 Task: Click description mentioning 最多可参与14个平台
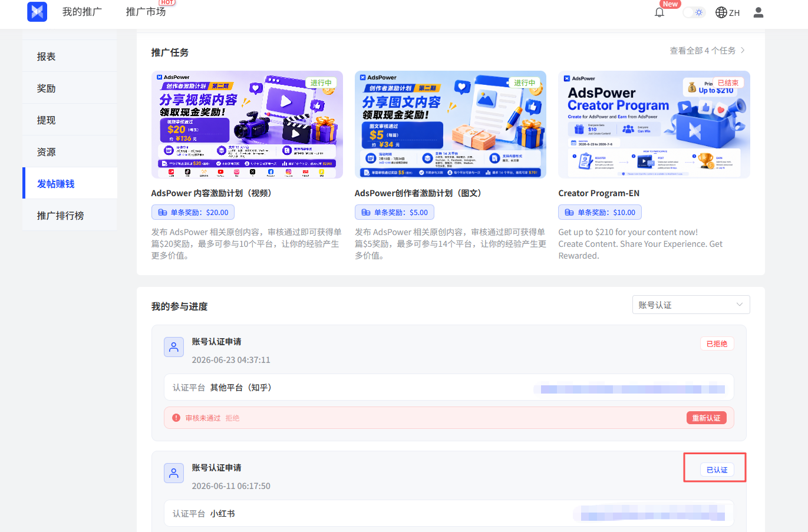450,244
